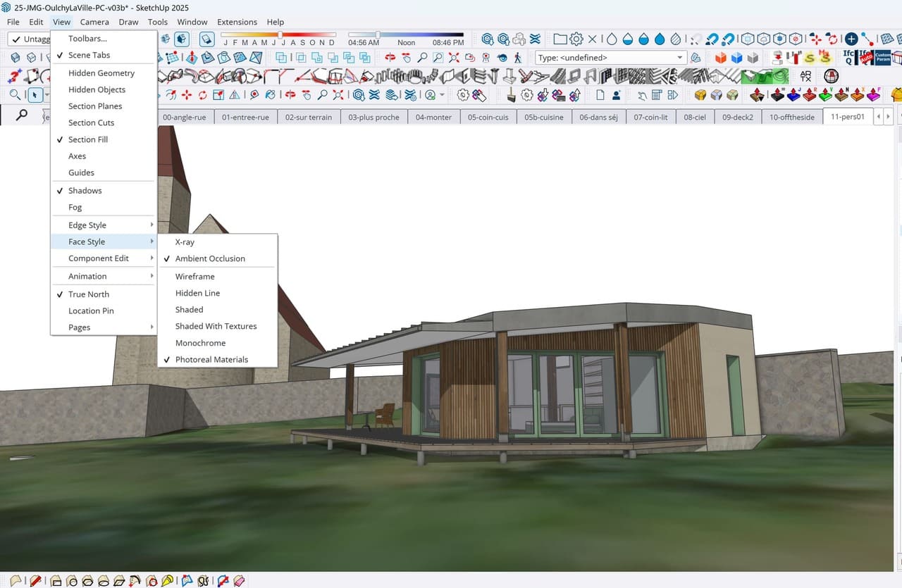Click the Zoom Extents magnifier icon
902x588 pixels.
454,57
